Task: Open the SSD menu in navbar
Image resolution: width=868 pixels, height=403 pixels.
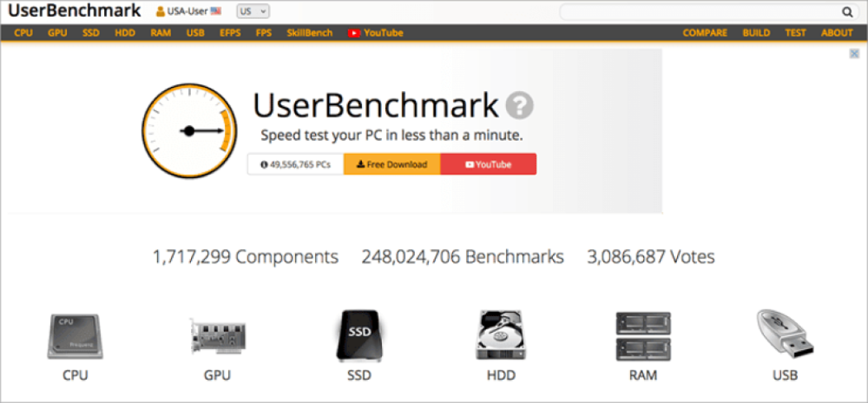Action: coord(91,33)
